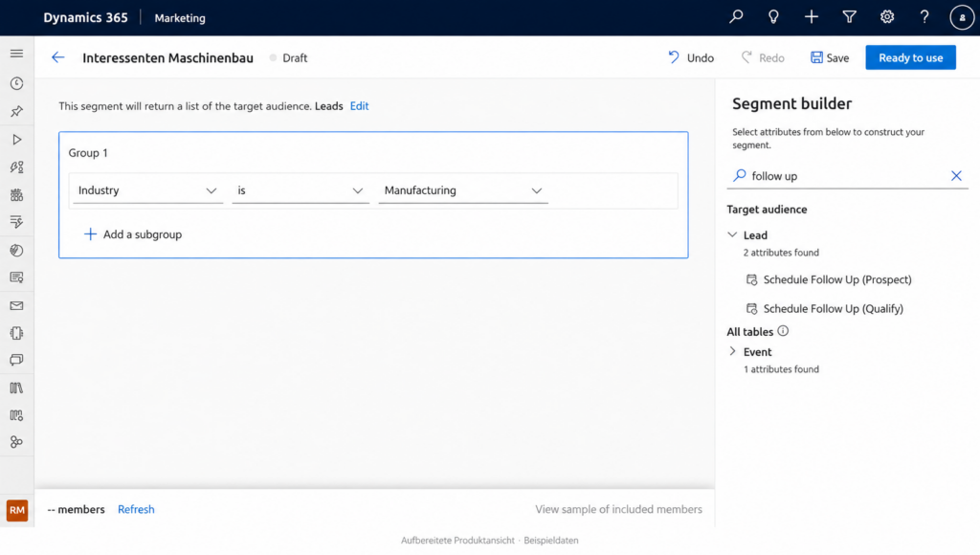Open the settings gear icon
The image size is (980, 555).
click(x=887, y=17)
